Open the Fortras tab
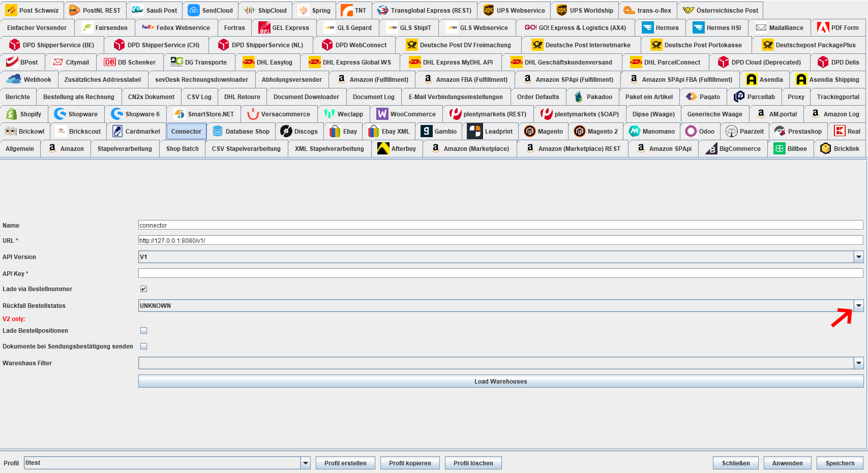This screenshot has height=473, width=868. 234,27
